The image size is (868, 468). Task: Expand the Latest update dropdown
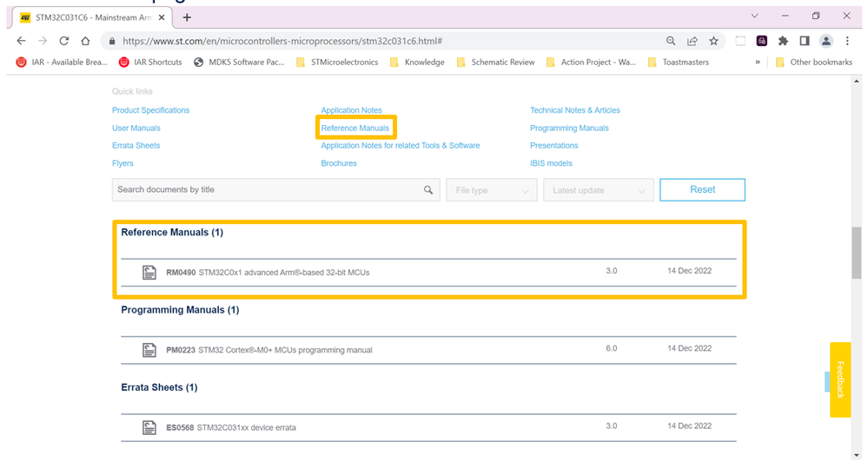[x=599, y=190]
